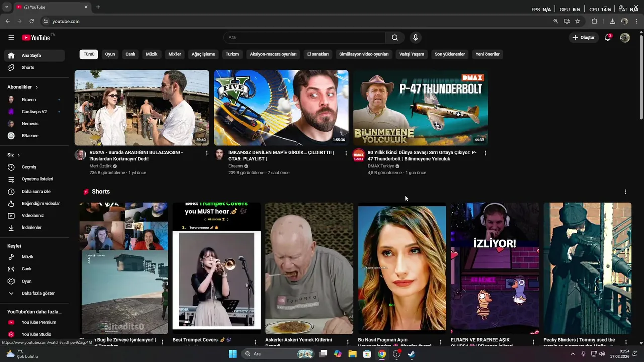Open Canlı under Keşfet
644x362 pixels.
(x=34, y=269)
